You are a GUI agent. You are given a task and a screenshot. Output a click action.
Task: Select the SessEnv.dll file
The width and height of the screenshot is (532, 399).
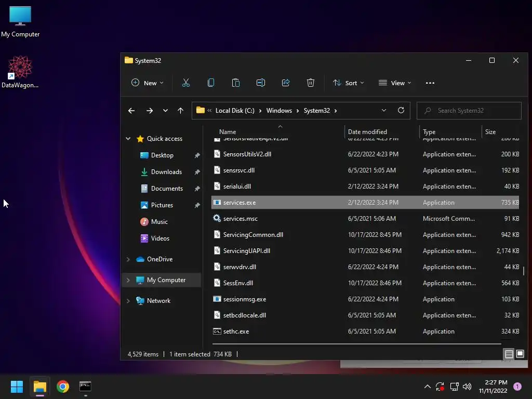tap(365, 283)
